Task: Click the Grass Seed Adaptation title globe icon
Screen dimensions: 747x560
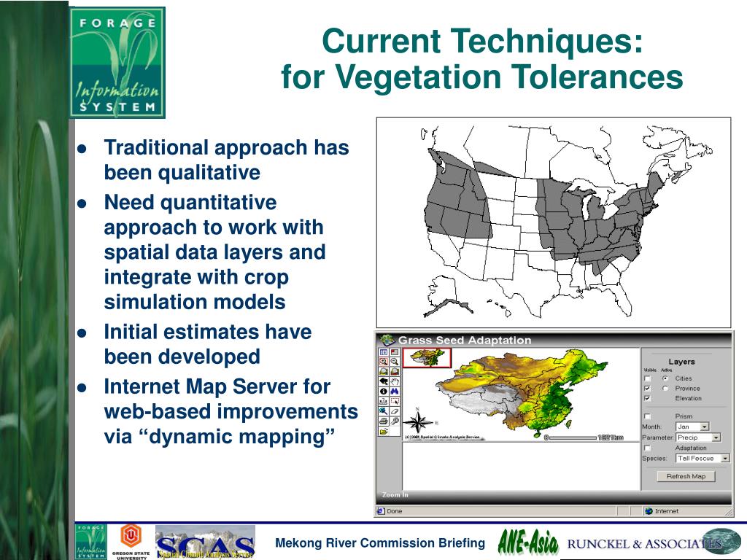Action: 388,340
